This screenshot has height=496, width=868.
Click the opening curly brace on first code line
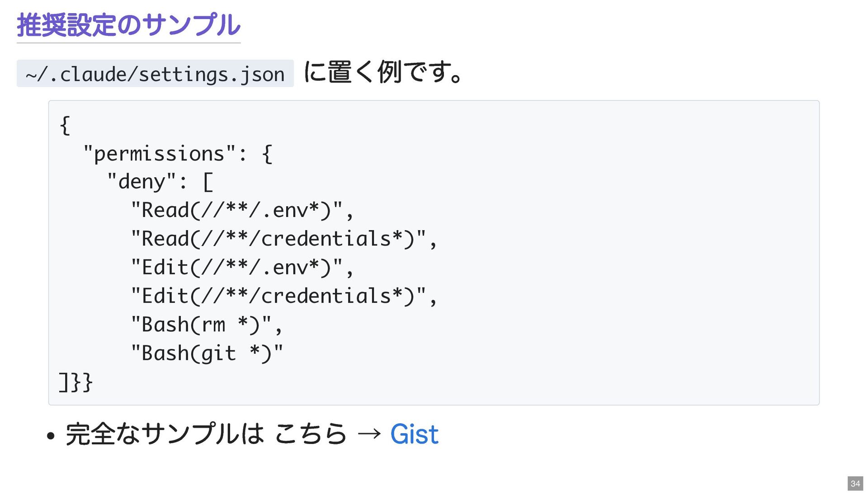pyautogui.click(x=65, y=125)
